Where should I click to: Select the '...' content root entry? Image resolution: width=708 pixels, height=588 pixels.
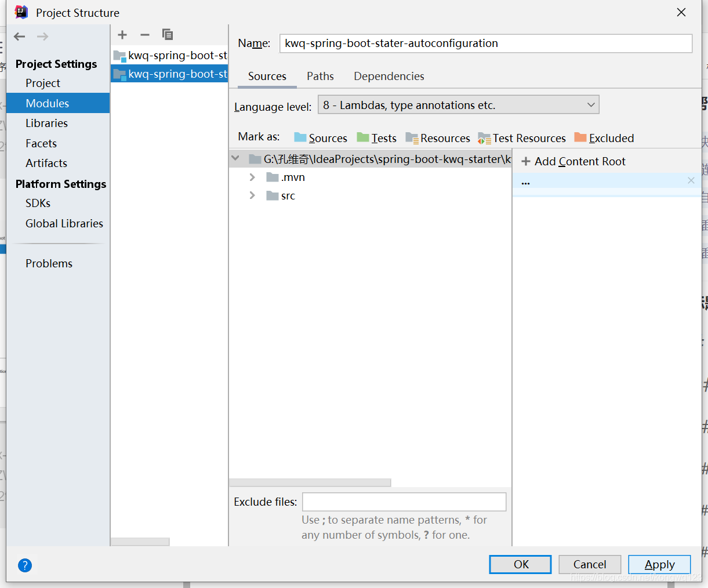tap(607, 181)
